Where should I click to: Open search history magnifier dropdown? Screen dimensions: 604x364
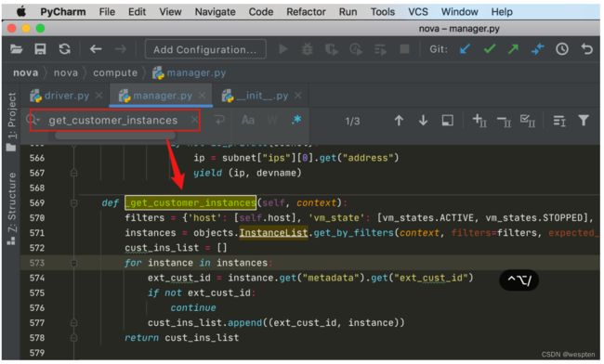pos(33,120)
